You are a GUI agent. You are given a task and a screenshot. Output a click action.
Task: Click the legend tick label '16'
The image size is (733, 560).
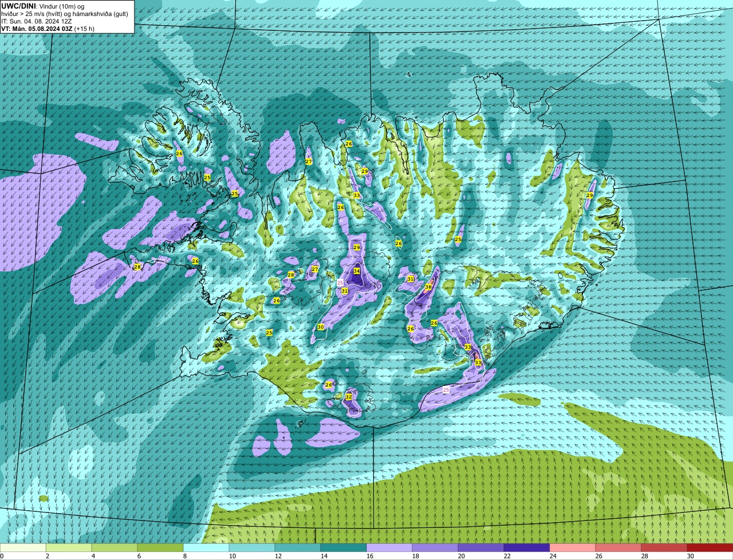click(370, 556)
